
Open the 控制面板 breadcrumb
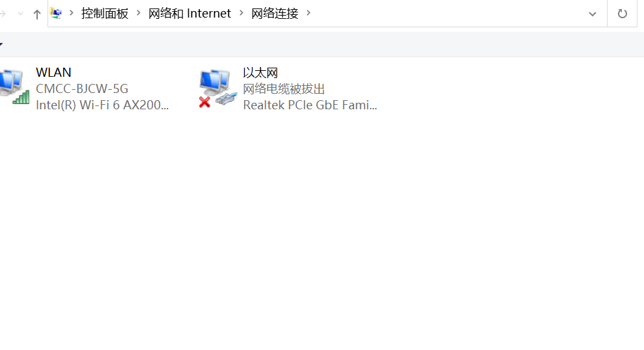(105, 14)
